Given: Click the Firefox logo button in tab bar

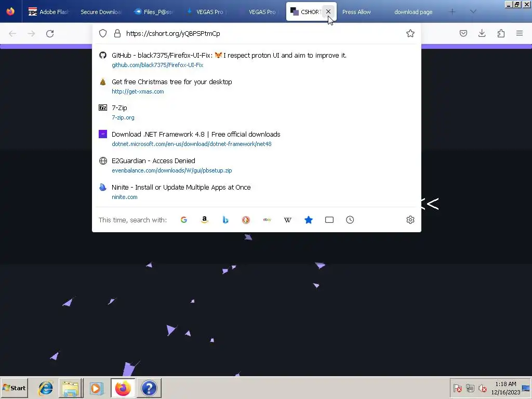Looking at the screenshot, I should pyautogui.click(x=10, y=11).
